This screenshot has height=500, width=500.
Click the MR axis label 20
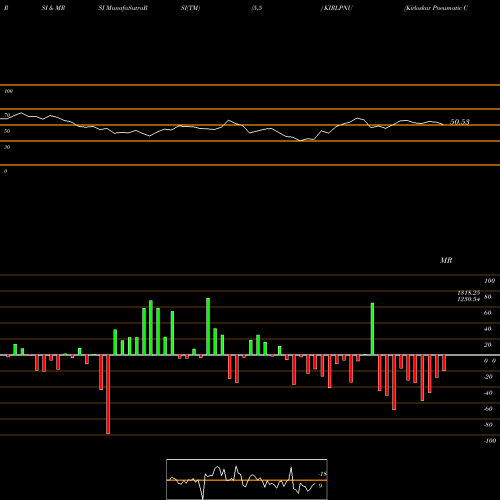click(488, 345)
